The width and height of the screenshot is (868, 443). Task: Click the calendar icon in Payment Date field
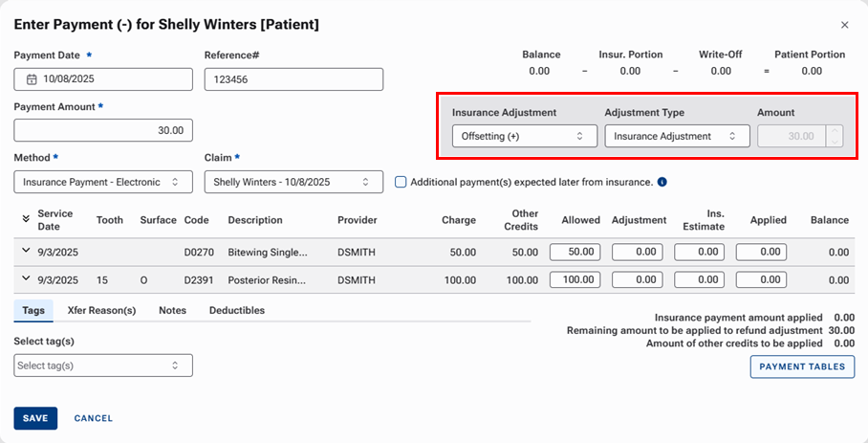[32, 79]
